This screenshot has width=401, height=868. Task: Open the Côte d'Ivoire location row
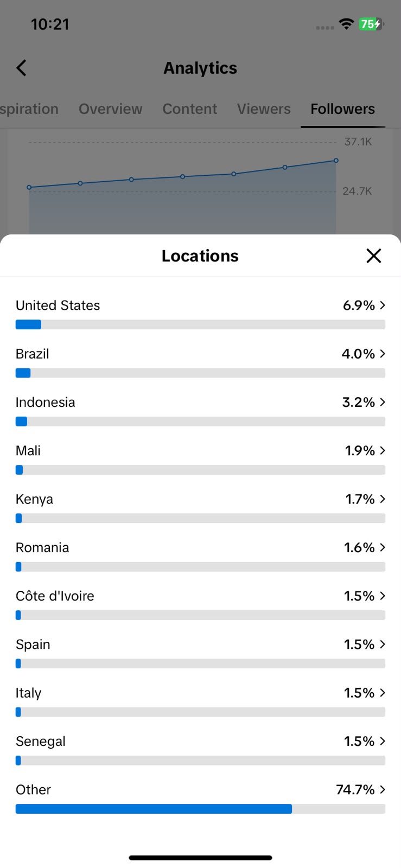200,604
